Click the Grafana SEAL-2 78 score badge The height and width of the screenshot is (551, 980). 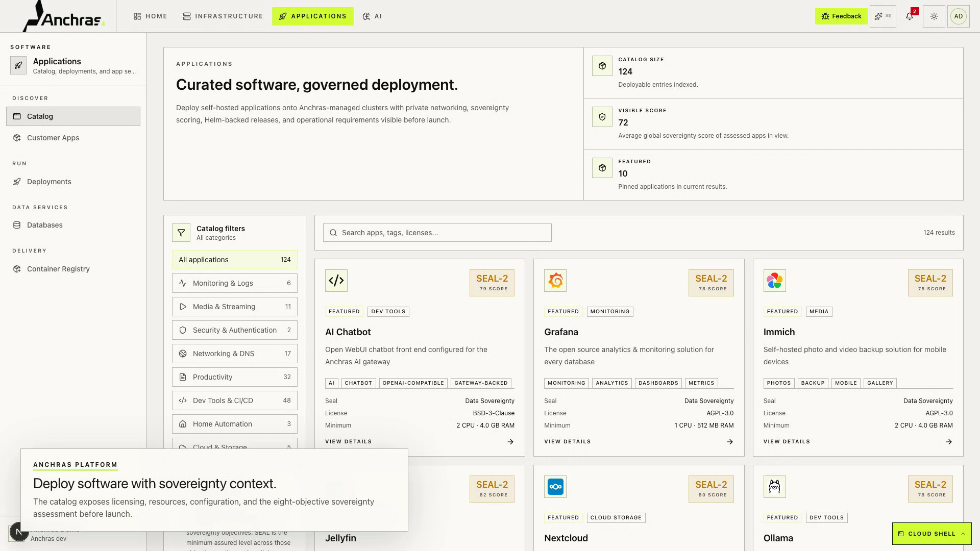click(x=711, y=283)
